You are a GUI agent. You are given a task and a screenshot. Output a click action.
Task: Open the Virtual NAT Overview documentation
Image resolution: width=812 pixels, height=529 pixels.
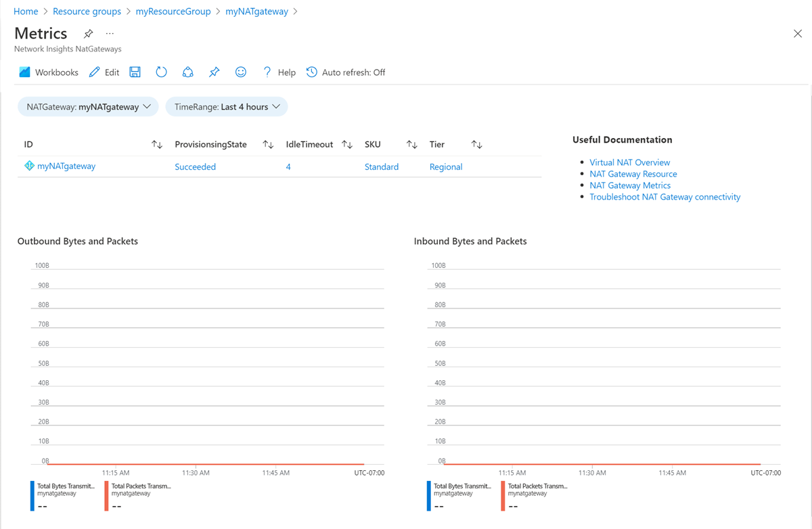[629, 162]
